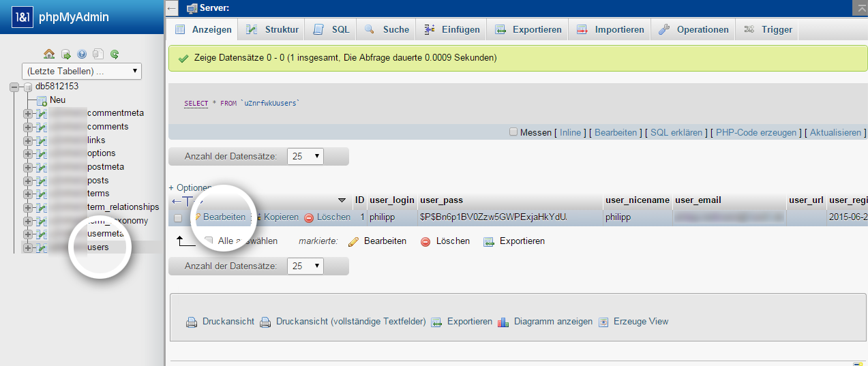Click the first Druckansicht printer icon

click(x=192, y=322)
